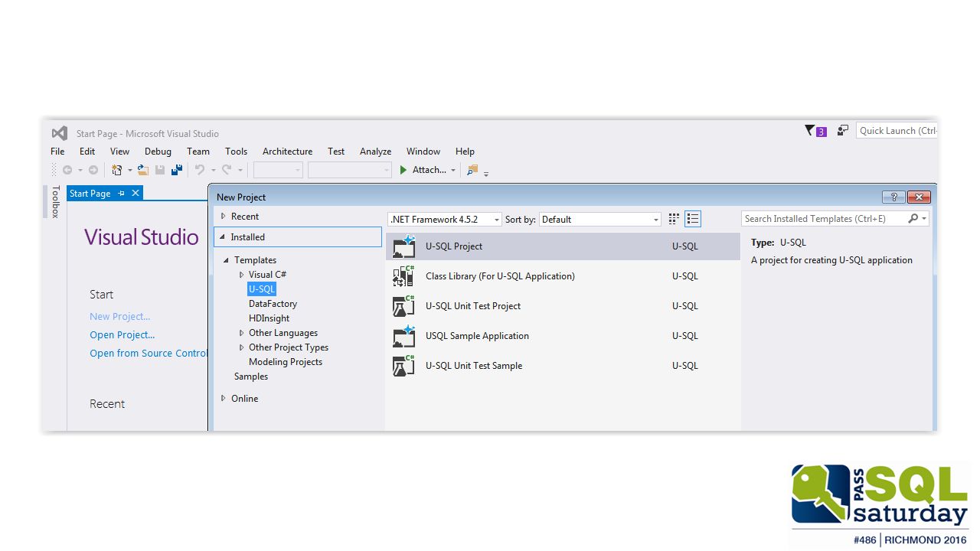
Task: Open the Redo history dropdown arrow
Action: [x=240, y=171]
